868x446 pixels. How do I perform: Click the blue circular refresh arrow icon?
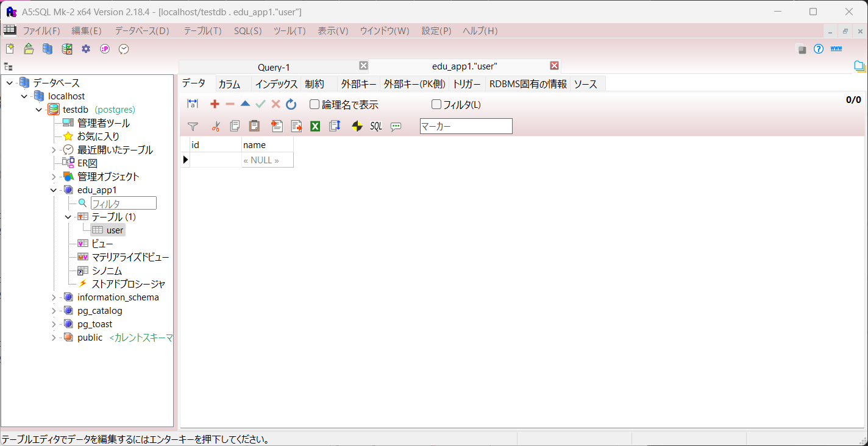tap(291, 104)
